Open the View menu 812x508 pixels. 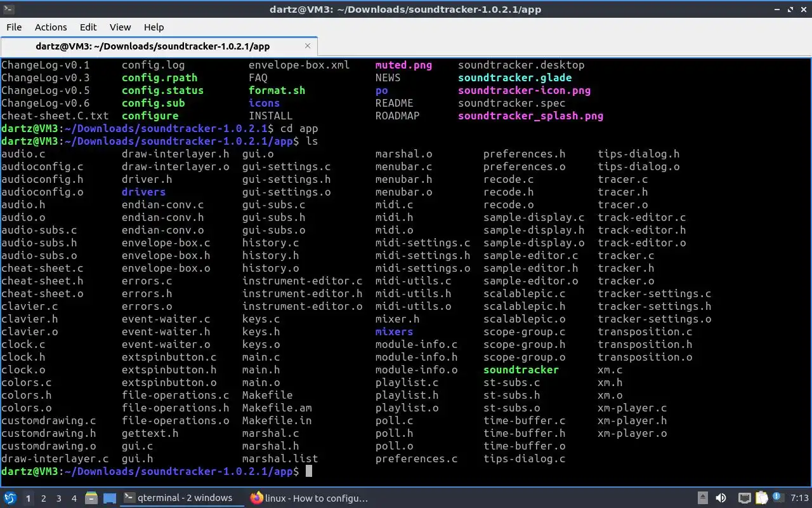click(120, 27)
